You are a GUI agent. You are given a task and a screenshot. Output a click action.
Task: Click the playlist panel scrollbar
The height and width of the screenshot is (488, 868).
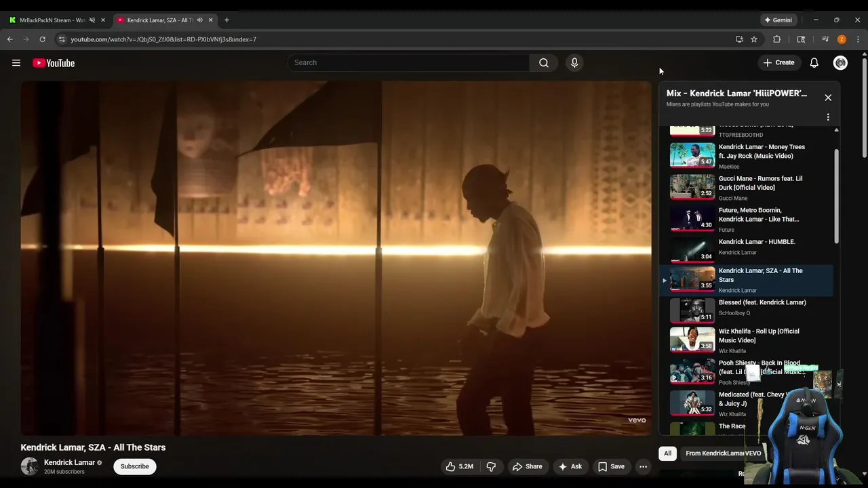pyautogui.click(x=836, y=197)
